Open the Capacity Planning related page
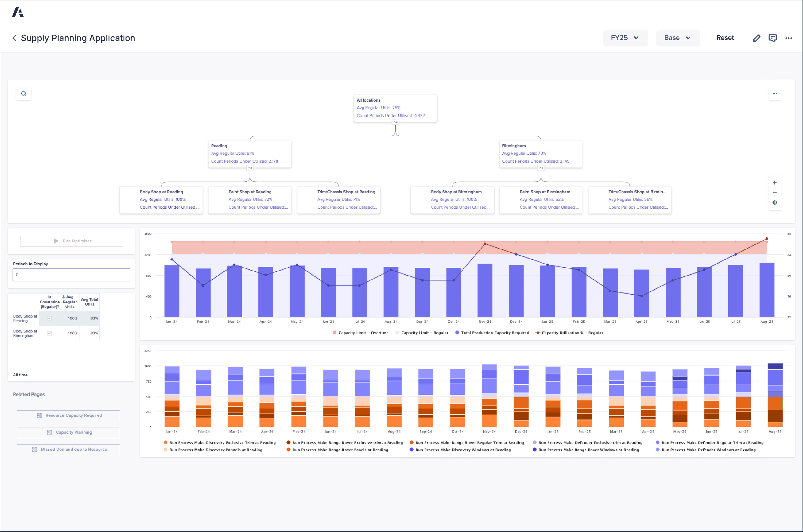This screenshot has height=532, width=803. click(68, 432)
